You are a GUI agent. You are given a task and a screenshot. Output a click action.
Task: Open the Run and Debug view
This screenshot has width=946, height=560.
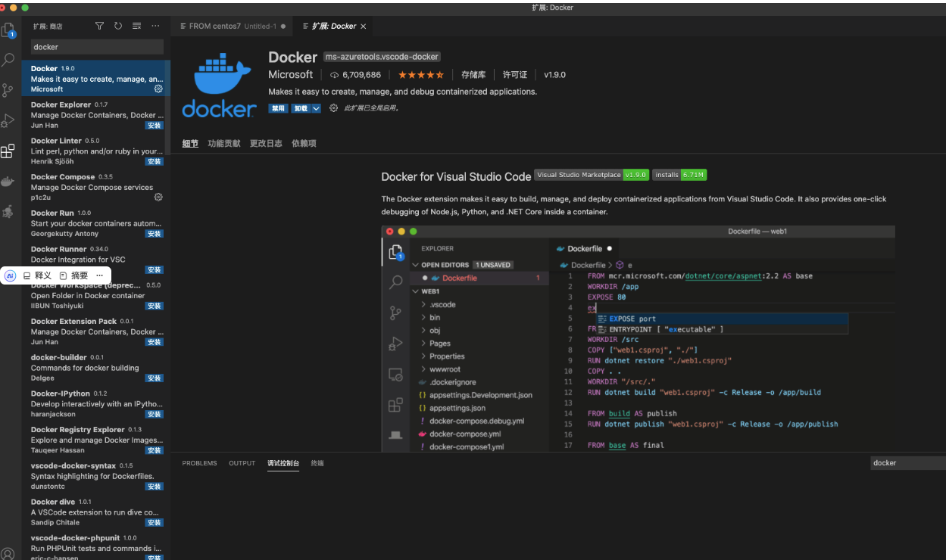[8, 120]
